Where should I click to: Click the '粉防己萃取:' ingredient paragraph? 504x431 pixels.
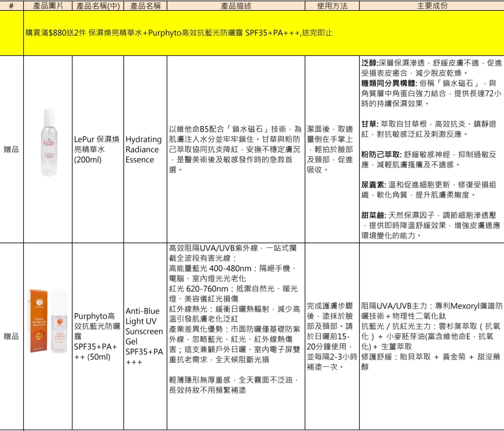pos(429,159)
